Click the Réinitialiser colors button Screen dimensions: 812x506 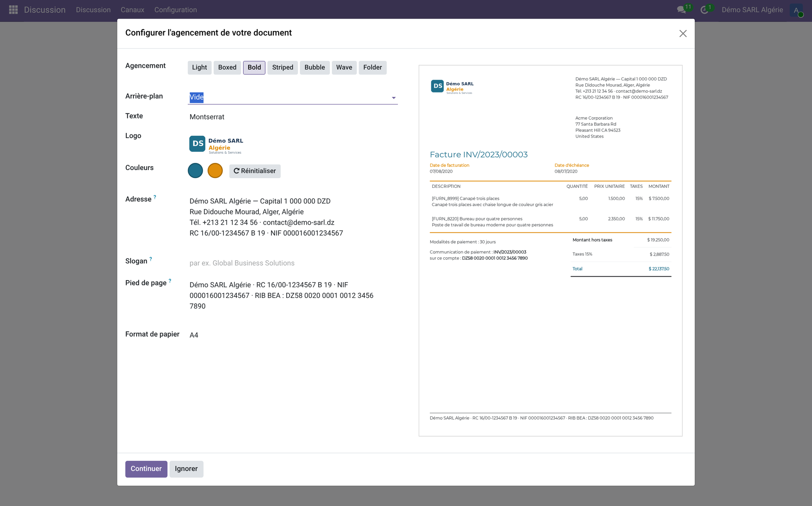255,171
